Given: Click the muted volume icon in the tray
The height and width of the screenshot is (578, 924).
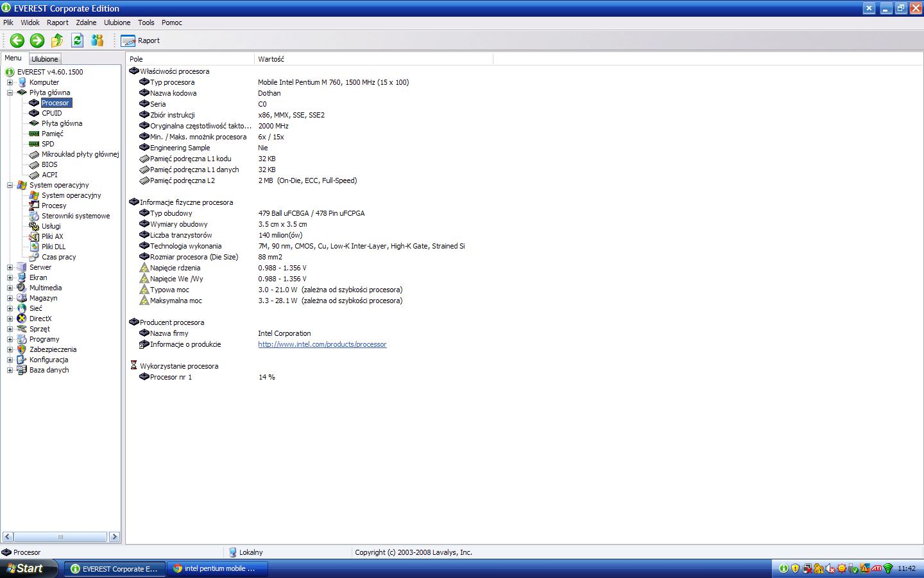Looking at the screenshot, I should 830,569.
